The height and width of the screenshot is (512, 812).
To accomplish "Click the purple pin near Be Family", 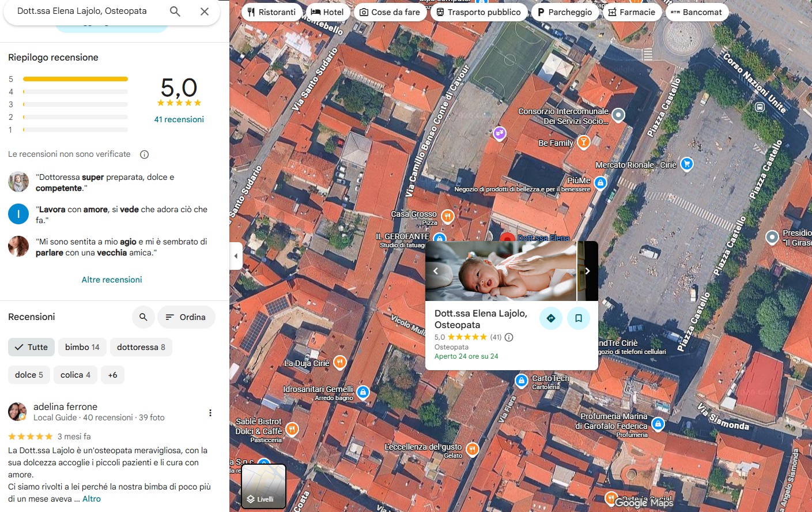I will [x=500, y=134].
